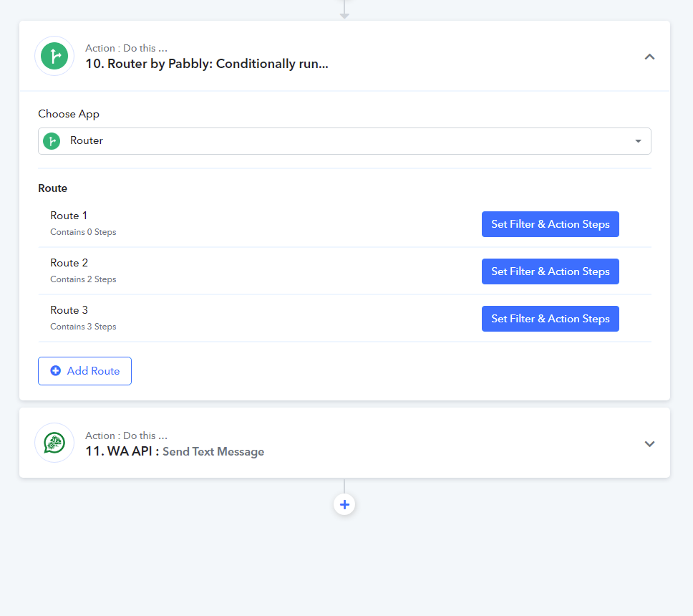Select the Route 3 label
This screenshot has width=693, height=616.
coord(69,310)
